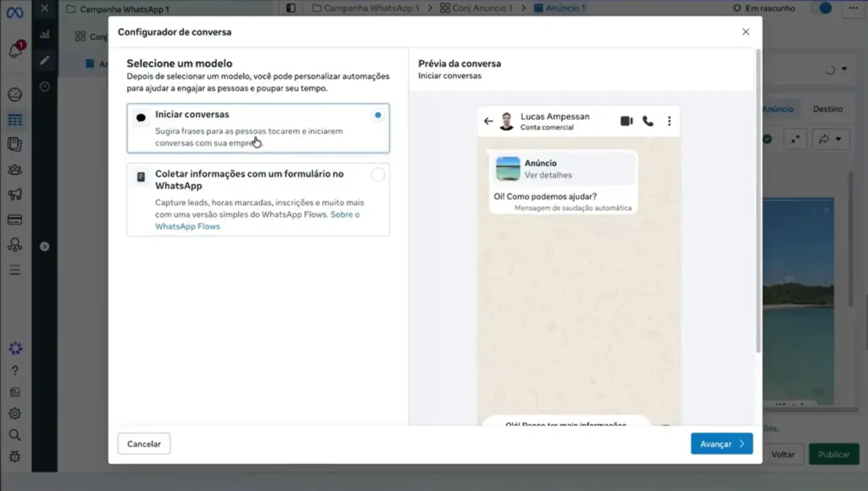The image size is (868, 491).
Task: Expand the collapsed sidebar arrow circle
Action: (x=45, y=246)
